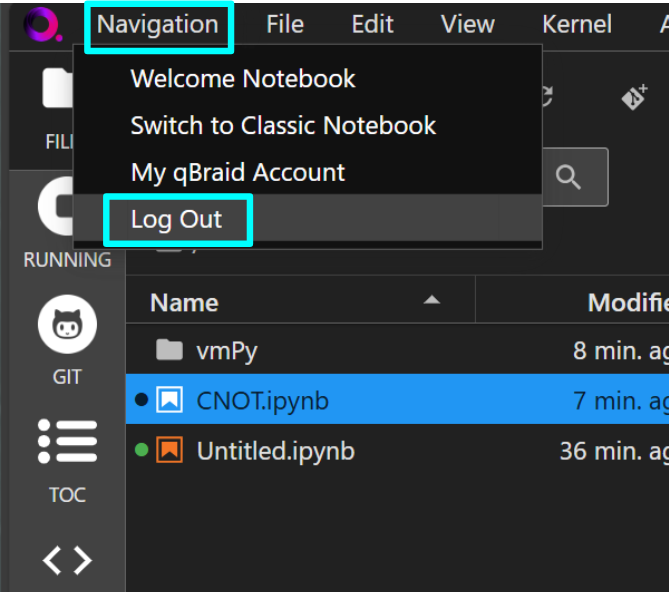Open the Edit menu
The image size is (669, 592).
pyautogui.click(x=372, y=24)
